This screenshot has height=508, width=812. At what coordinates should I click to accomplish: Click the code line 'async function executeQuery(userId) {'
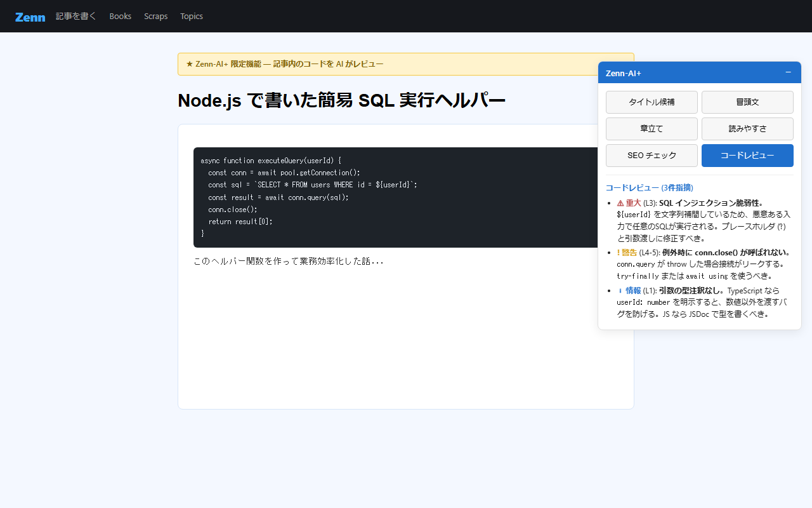(271, 161)
